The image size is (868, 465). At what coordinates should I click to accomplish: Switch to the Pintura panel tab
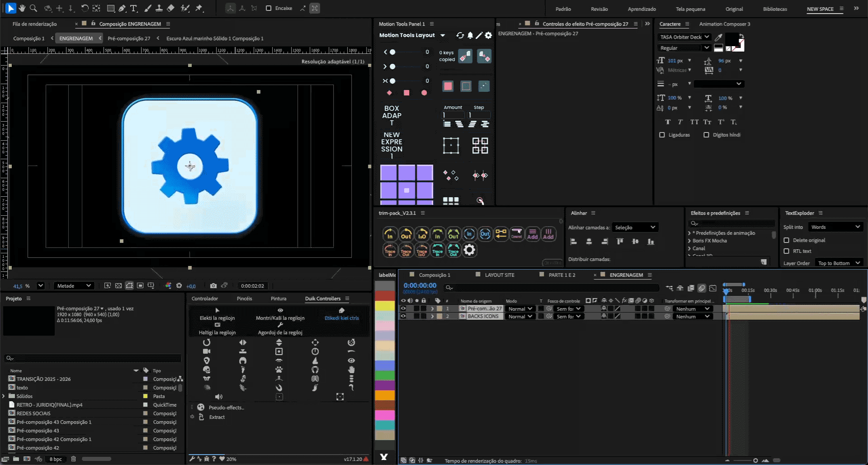[x=278, y=299]
